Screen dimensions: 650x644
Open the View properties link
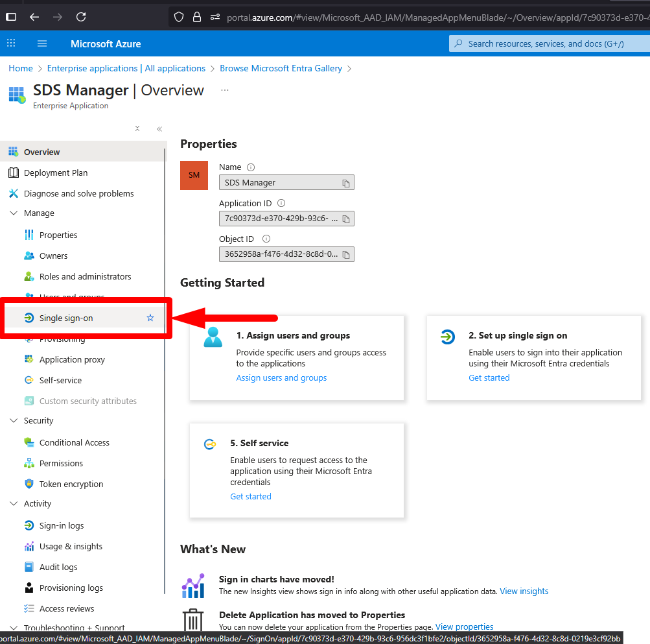point(464,626)
